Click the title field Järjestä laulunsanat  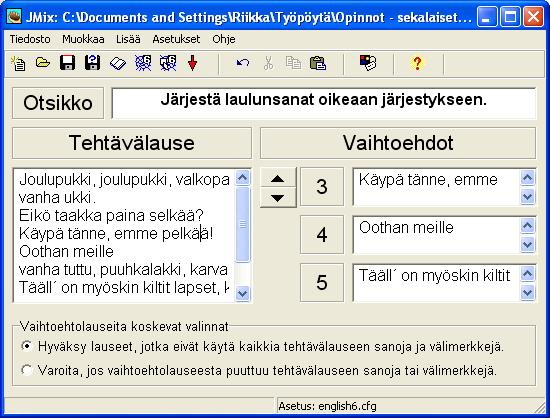tap(324, 103)
